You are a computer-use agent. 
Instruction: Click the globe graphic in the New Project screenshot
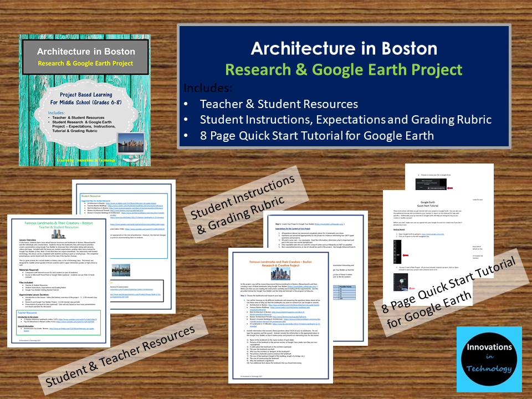(402, 280)
